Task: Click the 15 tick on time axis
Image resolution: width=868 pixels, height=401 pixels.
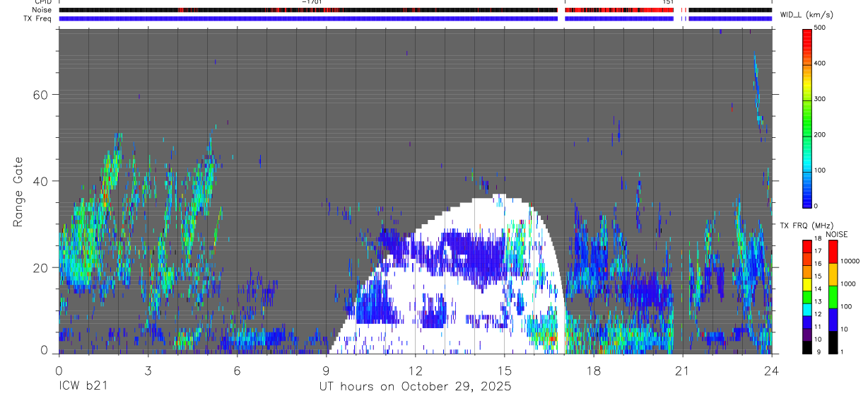Action: (x=504, y=370)
